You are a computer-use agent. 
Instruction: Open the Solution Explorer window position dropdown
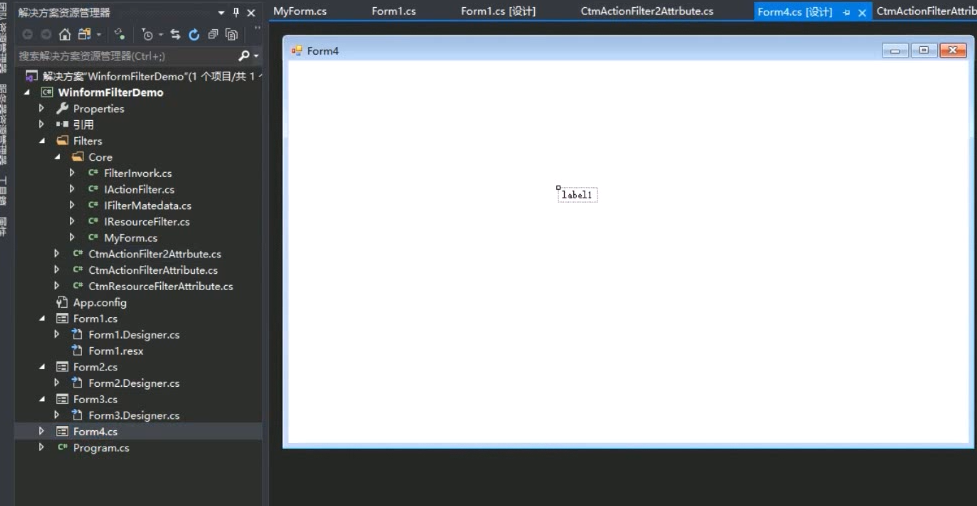pyautogui.click(x=221, y=12)
